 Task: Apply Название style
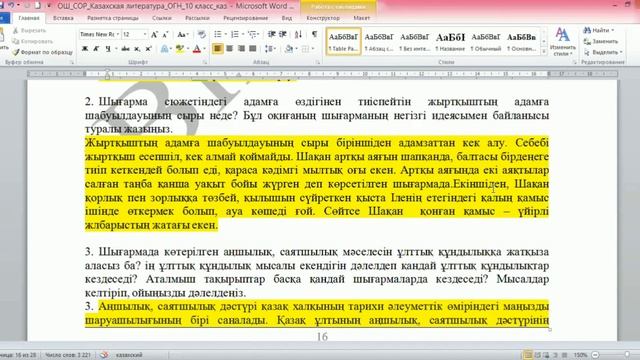450,42
